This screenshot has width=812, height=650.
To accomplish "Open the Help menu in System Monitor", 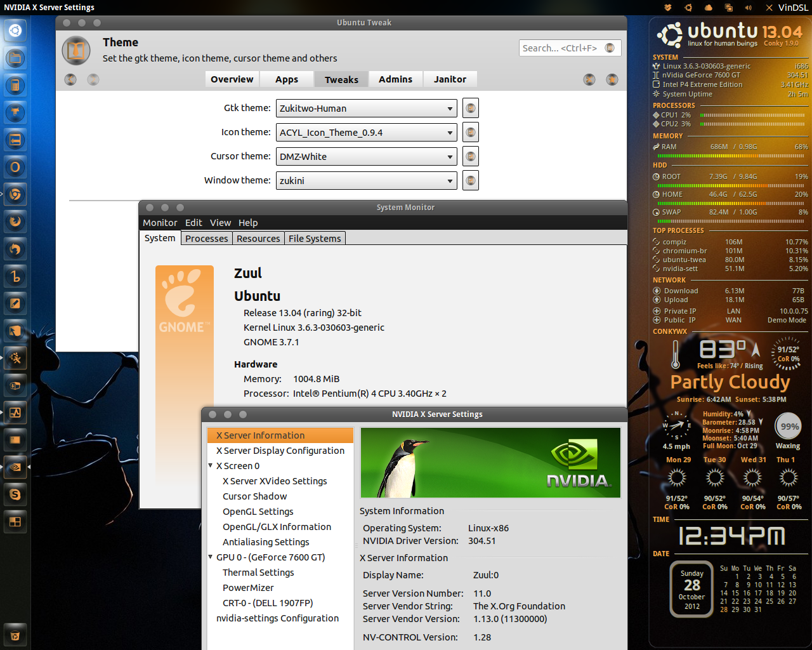I will click(x=248, y=223).
